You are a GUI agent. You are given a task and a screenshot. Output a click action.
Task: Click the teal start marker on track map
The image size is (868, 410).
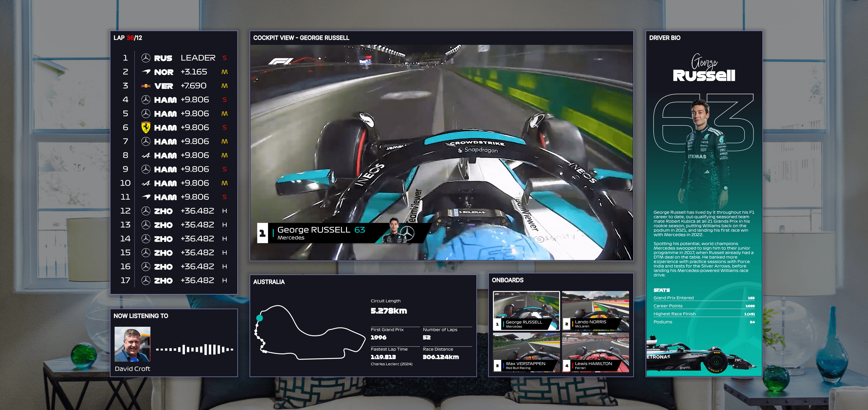pyautogui.click(x=259, y=318)
